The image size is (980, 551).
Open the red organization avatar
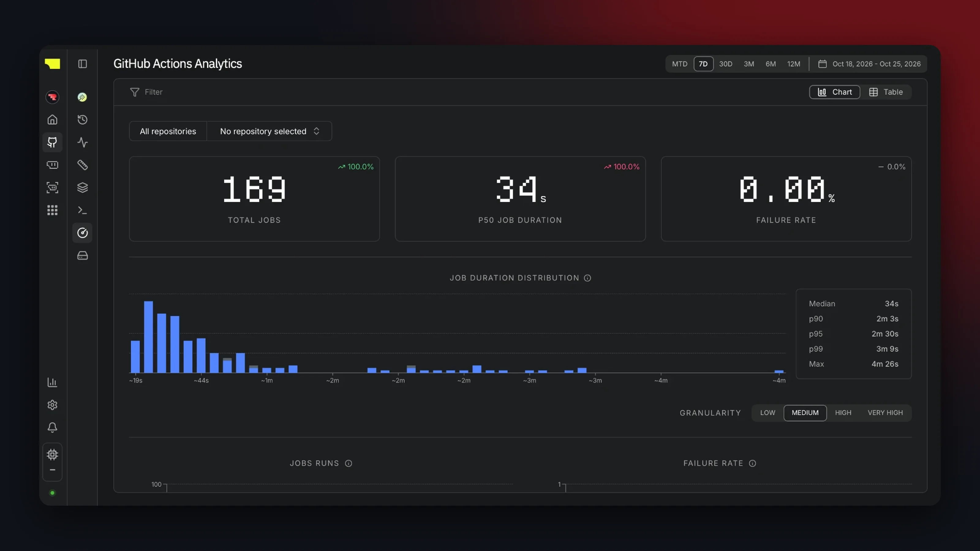(52, 97)
